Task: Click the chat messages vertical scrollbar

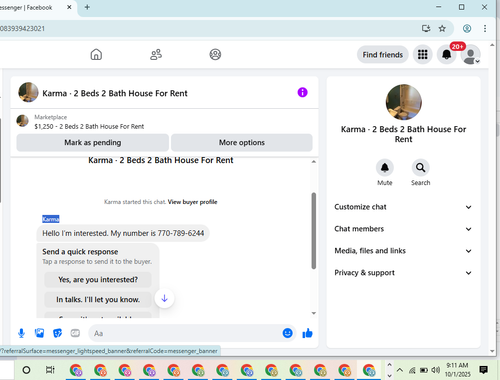Action: click(314, 231)
